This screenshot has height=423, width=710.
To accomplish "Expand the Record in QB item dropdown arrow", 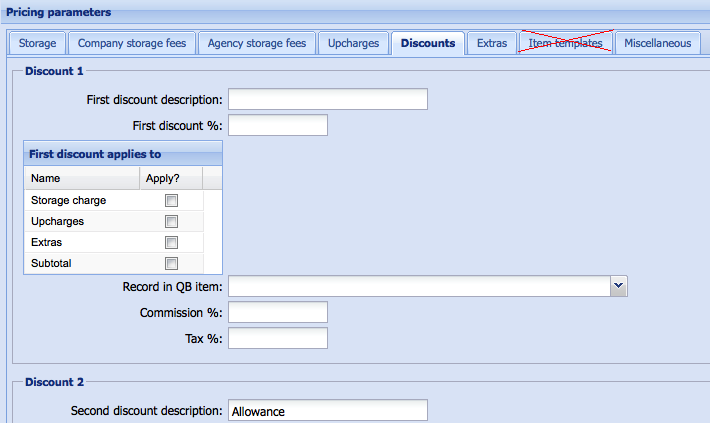I will [x=619, y=287].
